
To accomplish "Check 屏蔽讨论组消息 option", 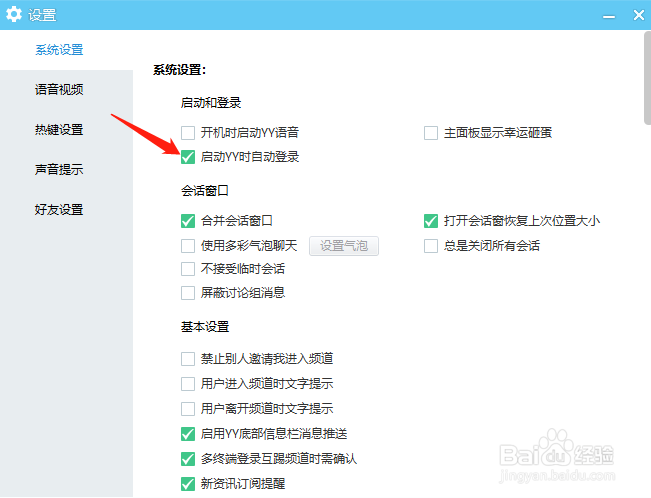I will pyautogui.click(x=188, y=293).
